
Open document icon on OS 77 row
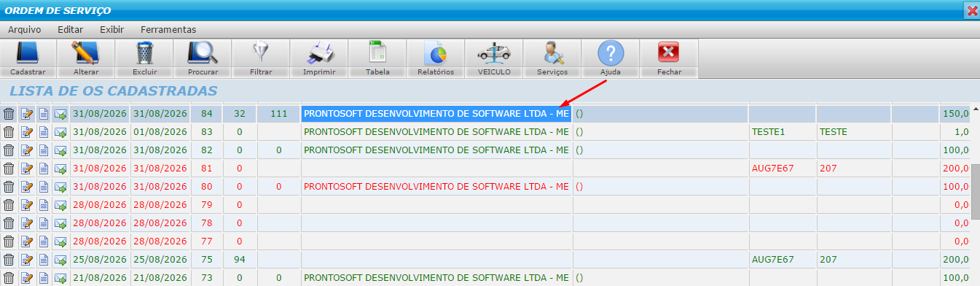(44, 241)
